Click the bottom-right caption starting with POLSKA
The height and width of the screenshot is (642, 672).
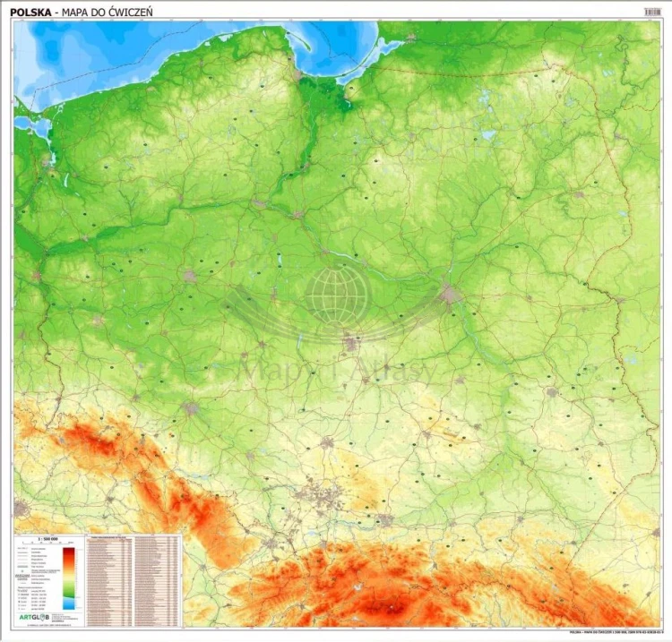click(615, 632)
